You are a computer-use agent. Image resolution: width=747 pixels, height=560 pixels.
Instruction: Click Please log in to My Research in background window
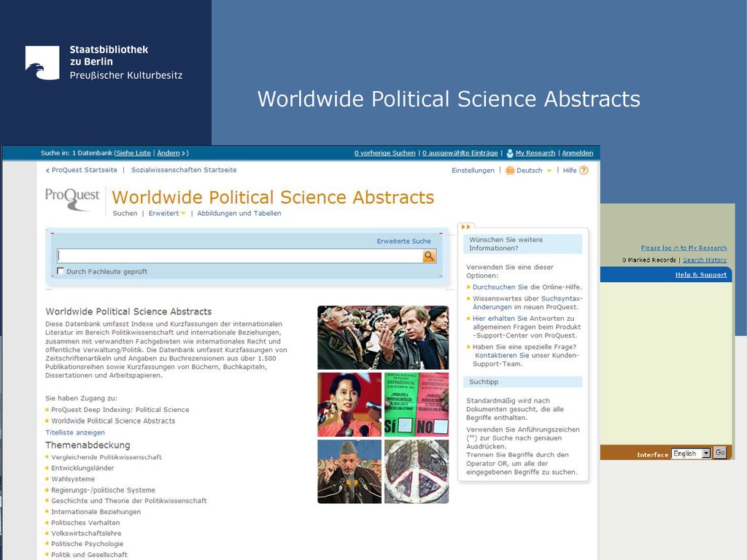[684, 248]
